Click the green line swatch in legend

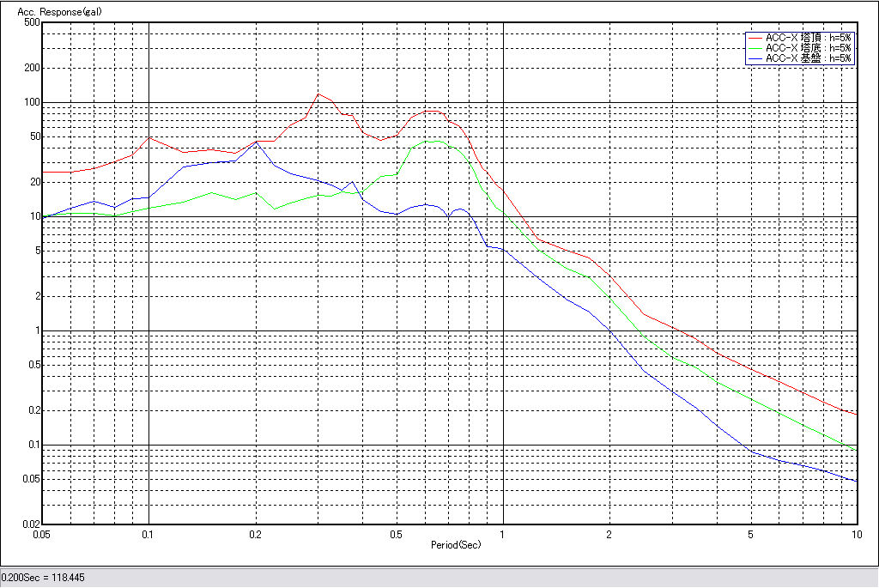click(x=755, y=48)
